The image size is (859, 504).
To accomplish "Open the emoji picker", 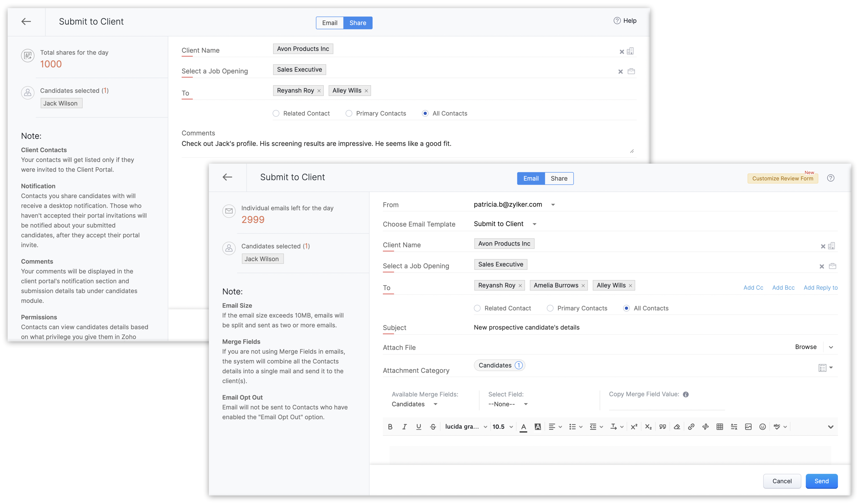I will (x=763, y=427).
